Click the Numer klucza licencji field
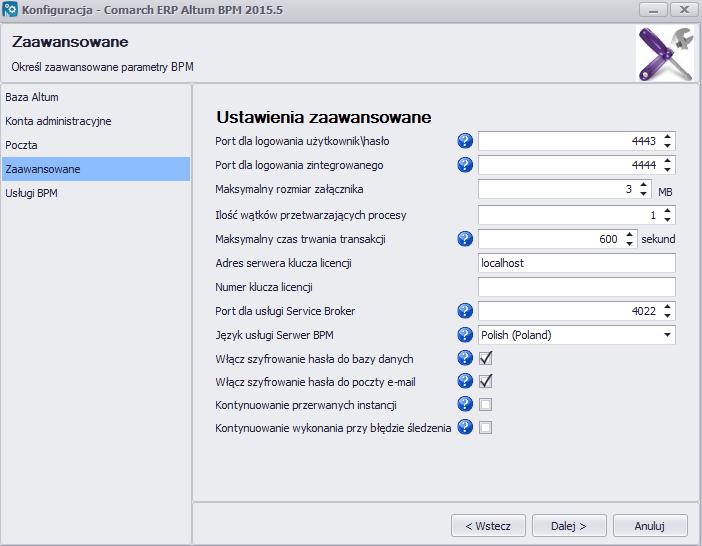702x546 pixels. [x=577, y=287]
